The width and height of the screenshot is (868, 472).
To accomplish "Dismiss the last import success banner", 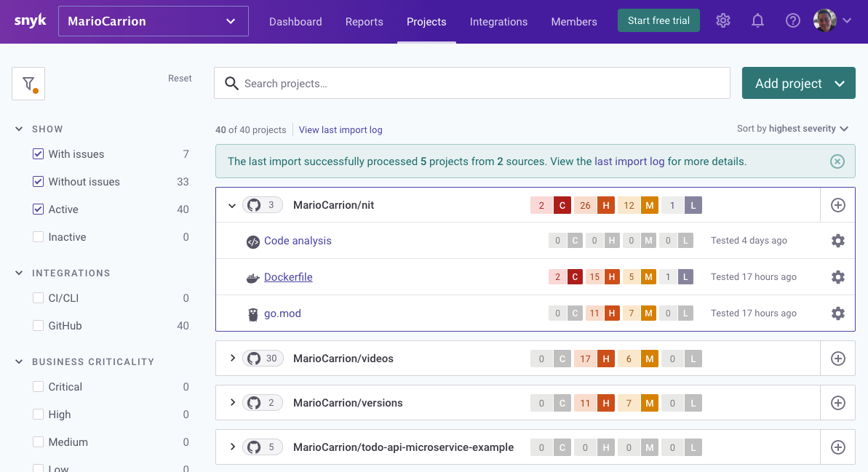I will 837,161.
